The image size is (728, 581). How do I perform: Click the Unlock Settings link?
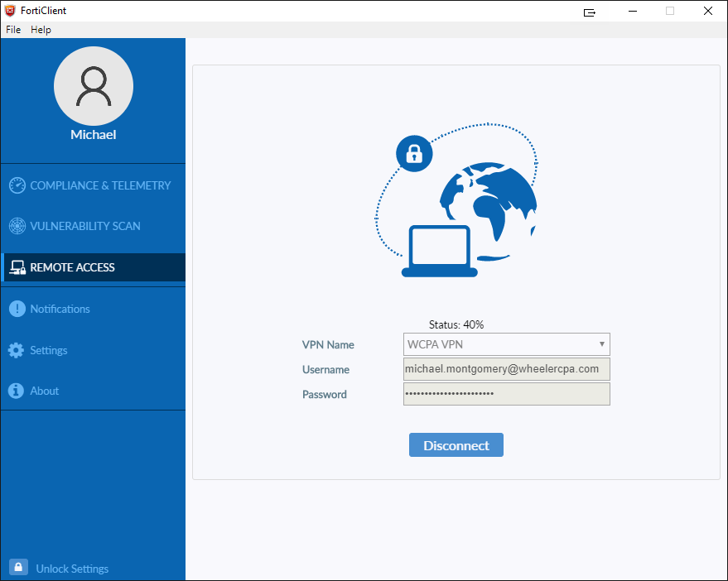pos(72,569)
